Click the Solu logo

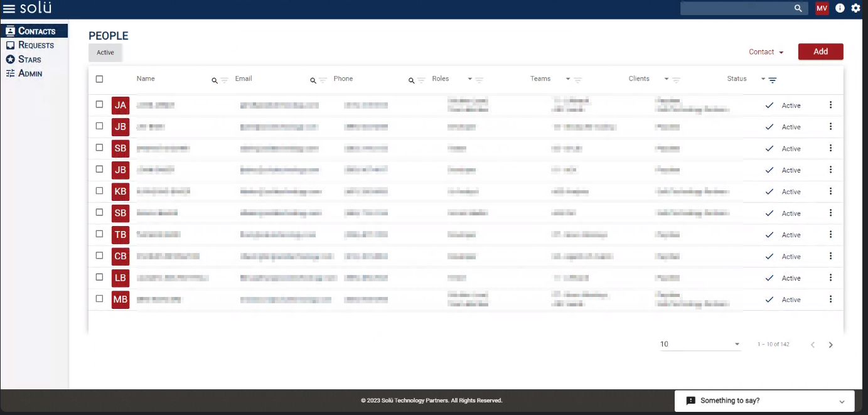(x=36, y=8)
